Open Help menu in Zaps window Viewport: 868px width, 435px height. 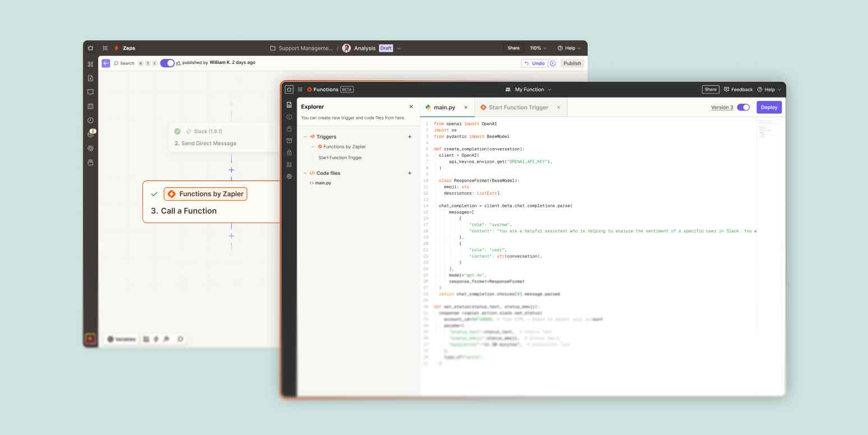click(x=569, y=48)
